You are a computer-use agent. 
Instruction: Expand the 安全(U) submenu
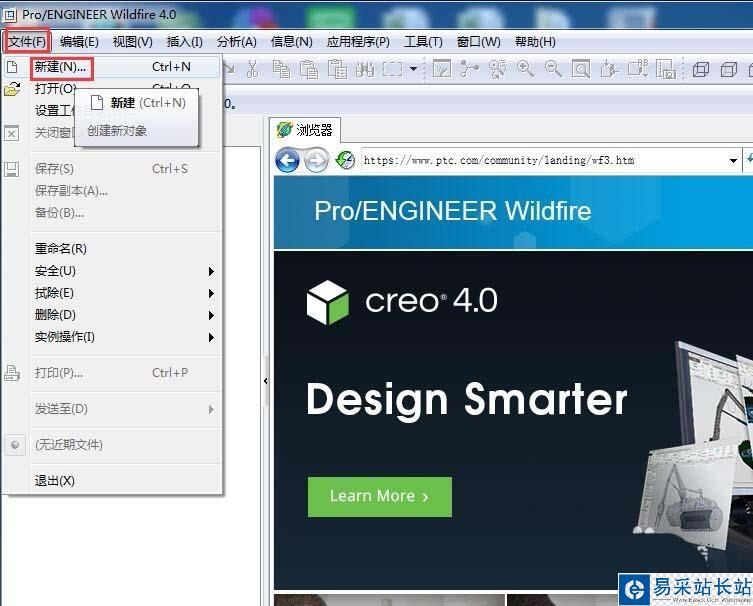tap(125, 271)
